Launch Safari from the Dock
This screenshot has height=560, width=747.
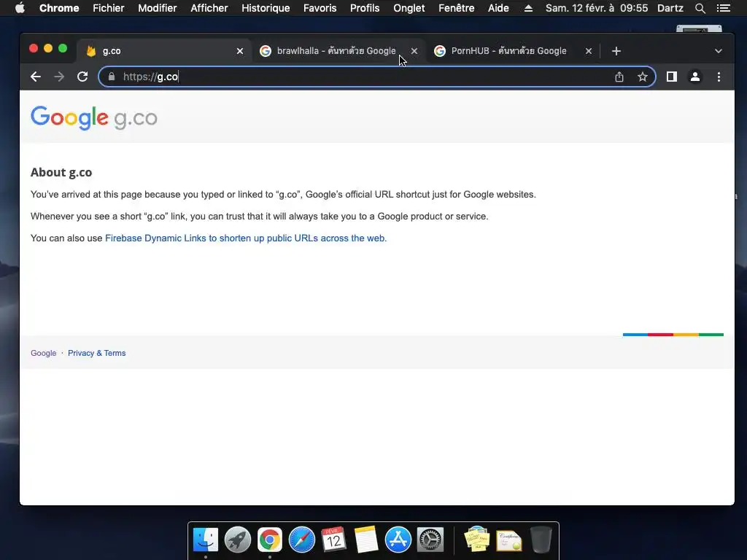point(301,540)
